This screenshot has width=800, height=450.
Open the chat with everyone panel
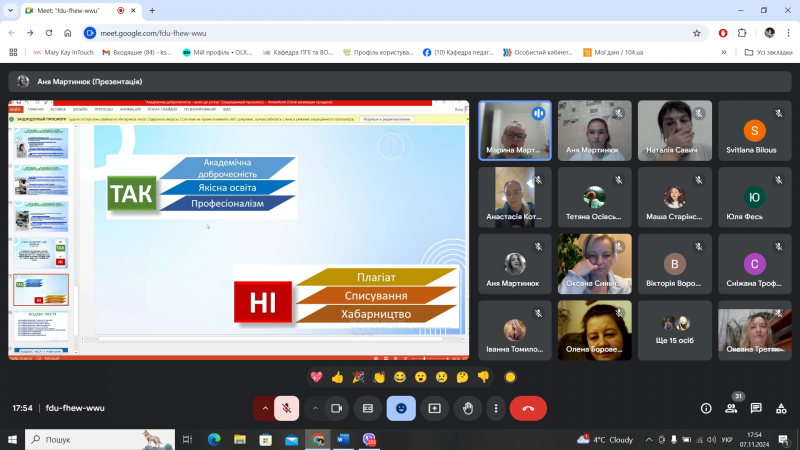click(756, 408)
